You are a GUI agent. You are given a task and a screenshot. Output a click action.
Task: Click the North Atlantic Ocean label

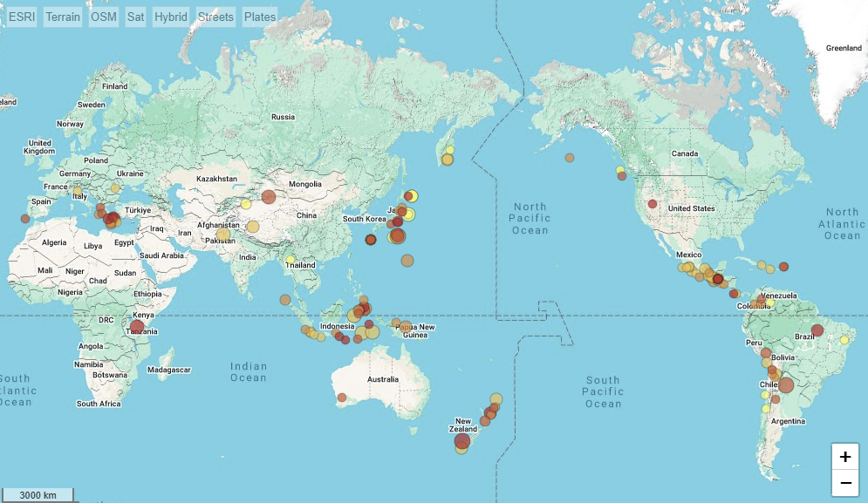coord(842,223)
